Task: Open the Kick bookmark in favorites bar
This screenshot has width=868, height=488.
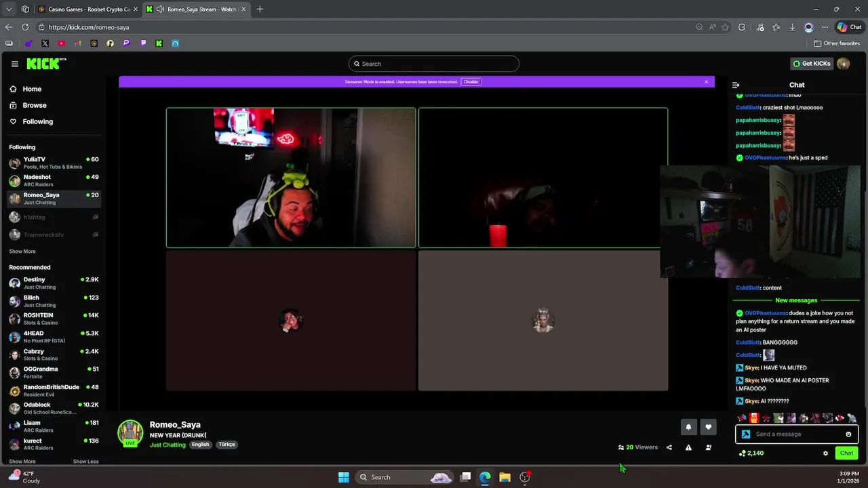Action: [x=159, y=43]
